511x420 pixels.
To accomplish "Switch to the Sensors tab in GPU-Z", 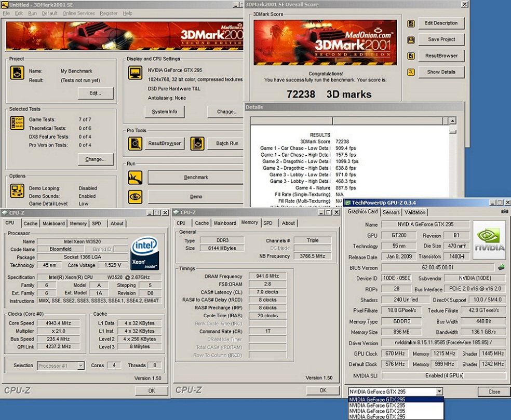I will coord(391,212).
